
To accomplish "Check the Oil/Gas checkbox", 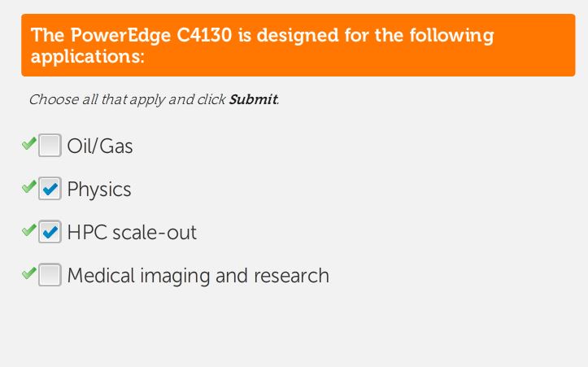I will (x=50, y=146).
